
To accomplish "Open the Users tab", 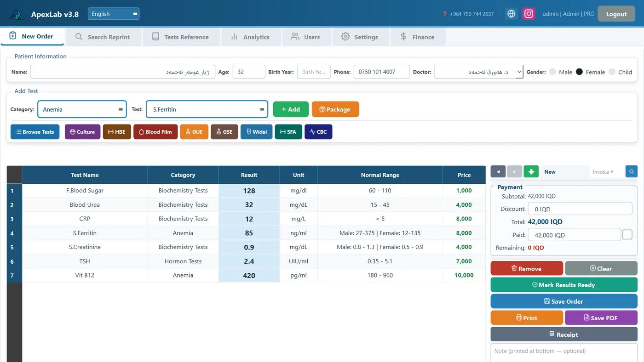I will point(306,37).
